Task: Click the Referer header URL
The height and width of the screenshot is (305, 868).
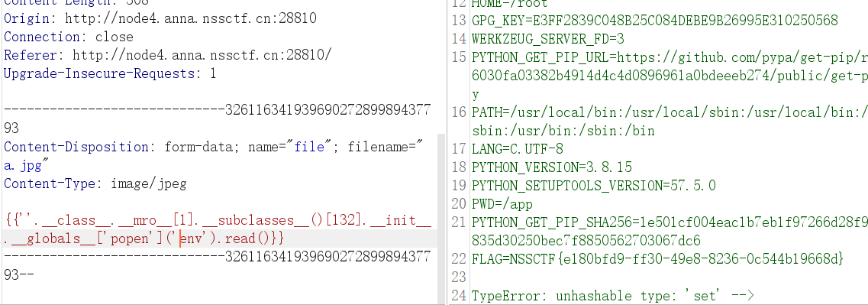Action: point(202,55)
